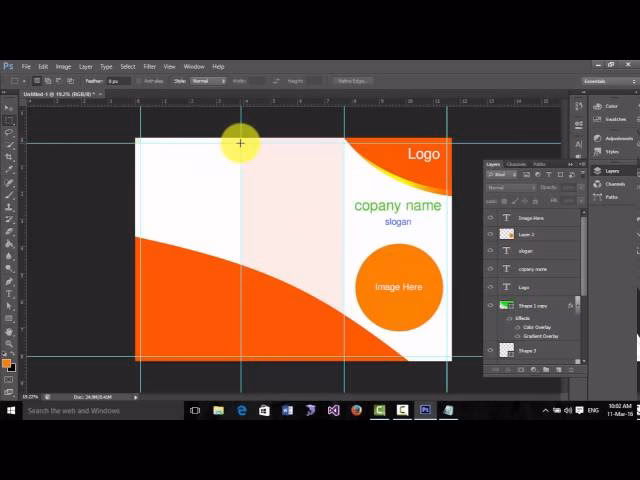Select the Horizontal Type tool
Image resolution: width=640 pixels, height=480 pixels.
pyautogui.click(x=9, y=294)
